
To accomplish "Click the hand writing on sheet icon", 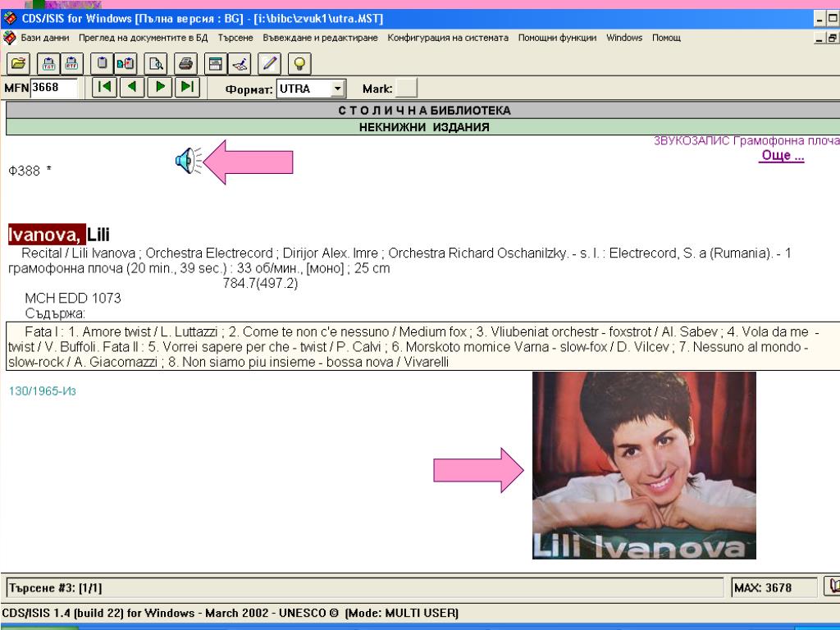I will click(240, 64).
